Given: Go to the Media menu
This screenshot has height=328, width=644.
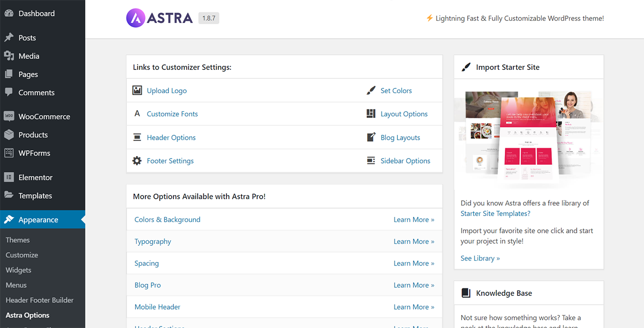Looking at the screenshot, I should (x=43, y=56).
